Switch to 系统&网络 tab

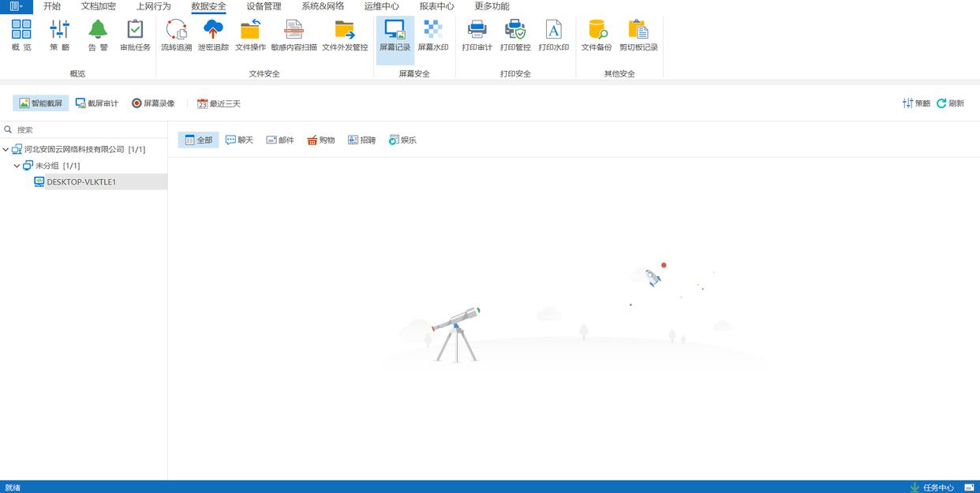point(323,6)
